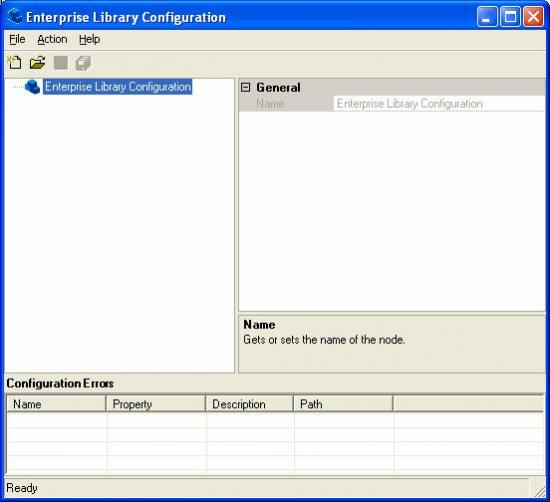Maximize the Enterprise Library Configuration window

(x=510, y=16)
